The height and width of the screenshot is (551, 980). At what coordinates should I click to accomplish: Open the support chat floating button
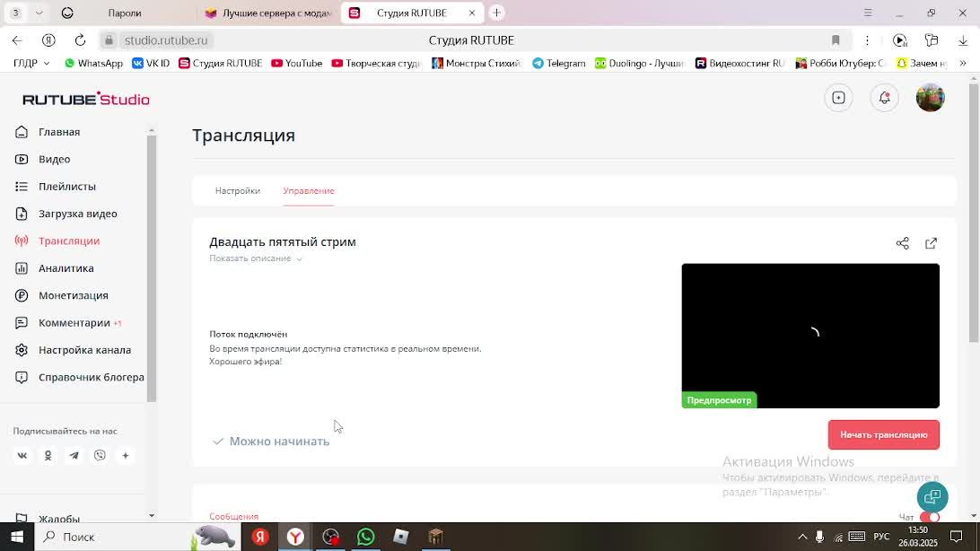[x=932, y=496]
